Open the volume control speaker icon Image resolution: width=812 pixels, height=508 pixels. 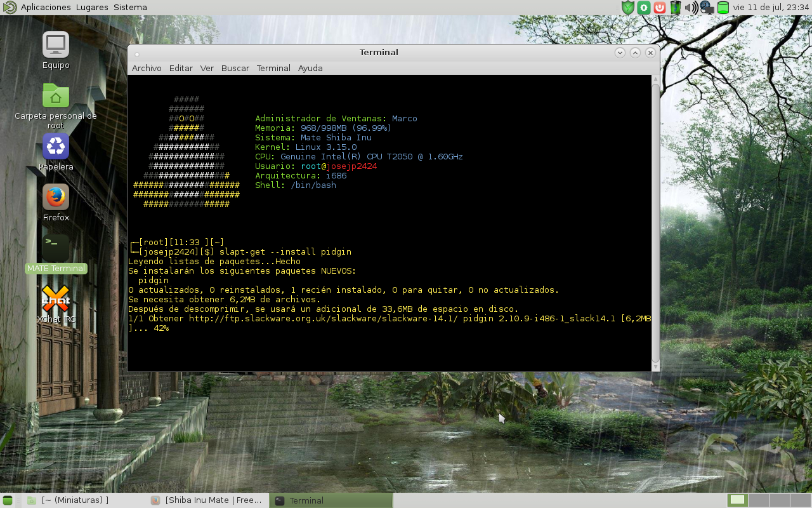691,8
